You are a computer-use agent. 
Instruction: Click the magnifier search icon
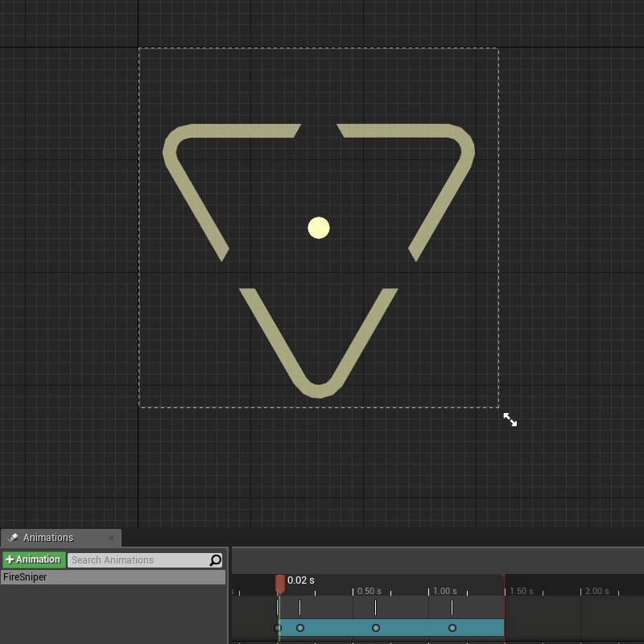click(216, 559)
